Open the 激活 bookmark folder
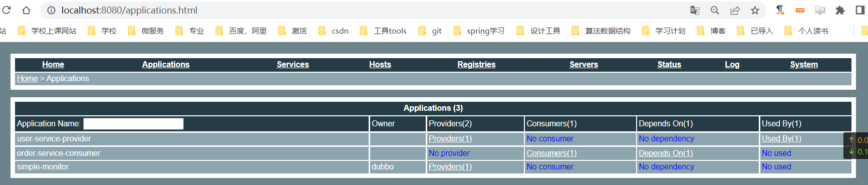Viewport: 868px width, 185px height. (293, 31)
